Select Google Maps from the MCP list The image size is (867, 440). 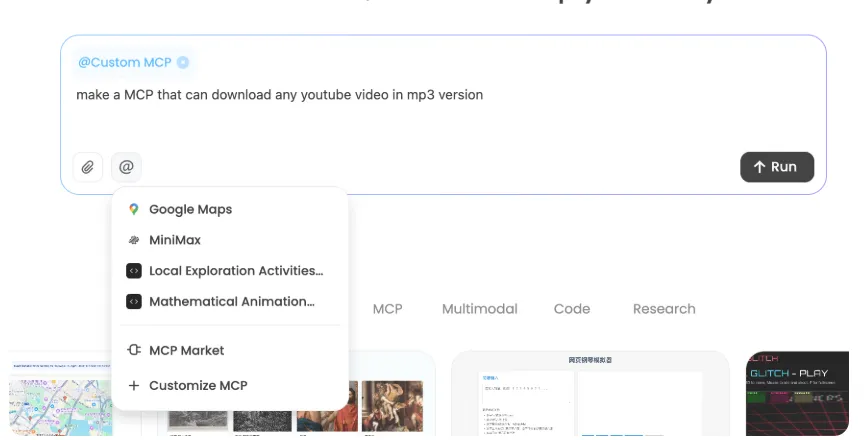point(230,209)
